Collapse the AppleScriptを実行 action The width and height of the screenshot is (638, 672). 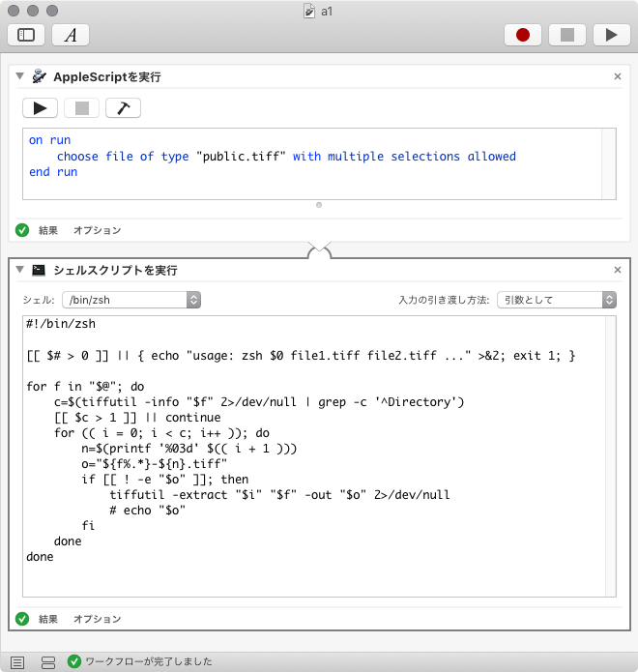point(19,76)
